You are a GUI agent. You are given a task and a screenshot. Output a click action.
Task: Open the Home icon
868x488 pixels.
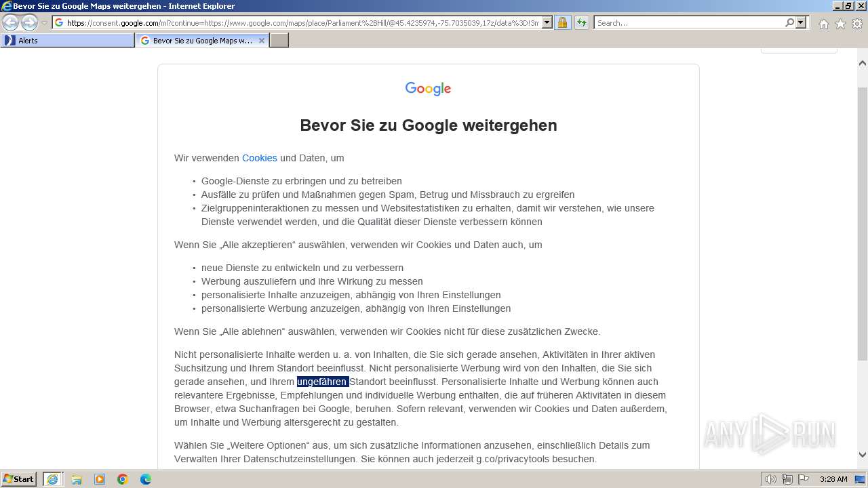[x=823, y=24]
